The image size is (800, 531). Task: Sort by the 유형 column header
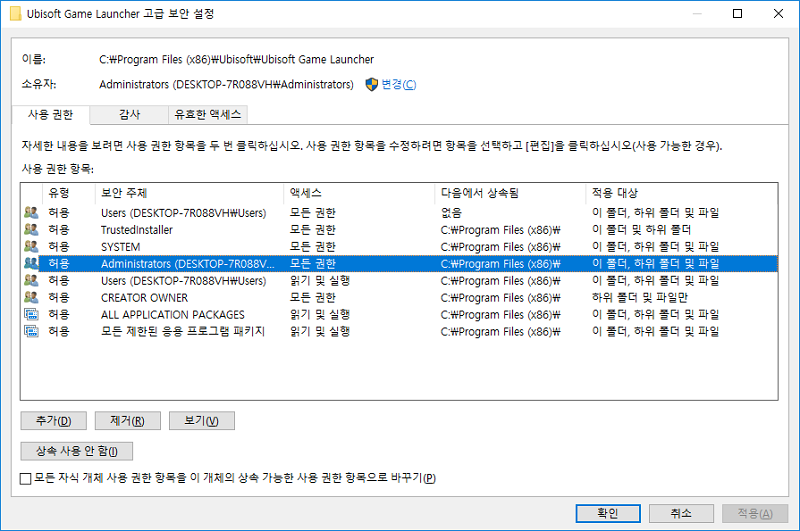[69, 193]
